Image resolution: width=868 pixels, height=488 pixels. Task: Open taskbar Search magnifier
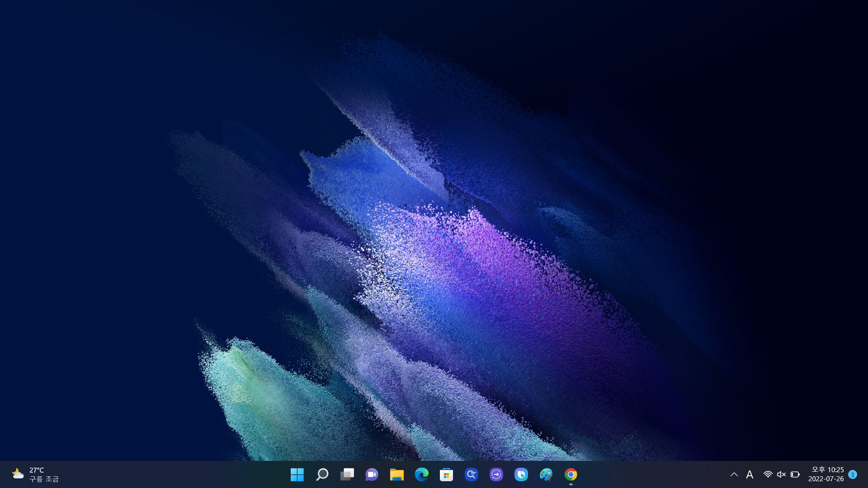[322, 474]
